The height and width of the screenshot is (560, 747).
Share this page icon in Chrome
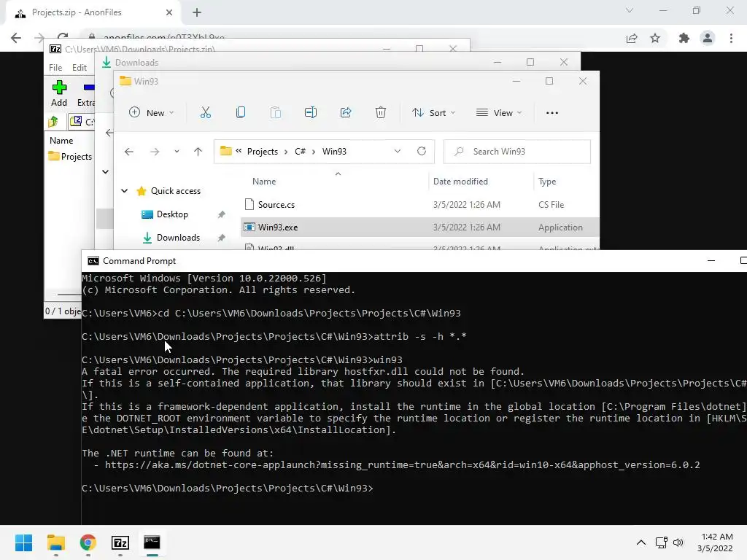pos(632,38)
